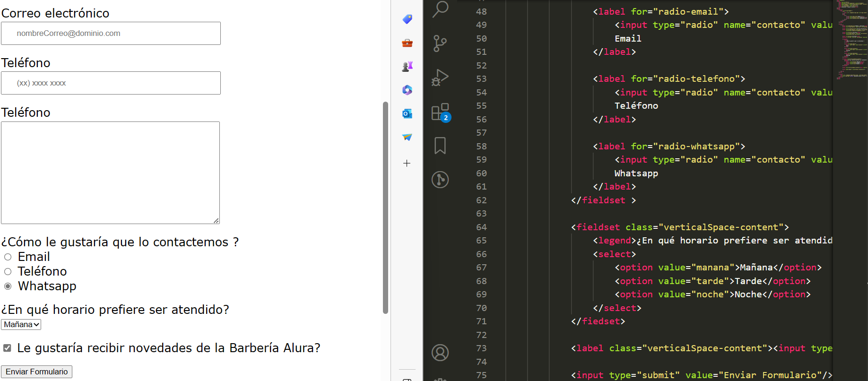
Task: Open the Outlook icon in browser sidebar
Action: tap(407, 113)
